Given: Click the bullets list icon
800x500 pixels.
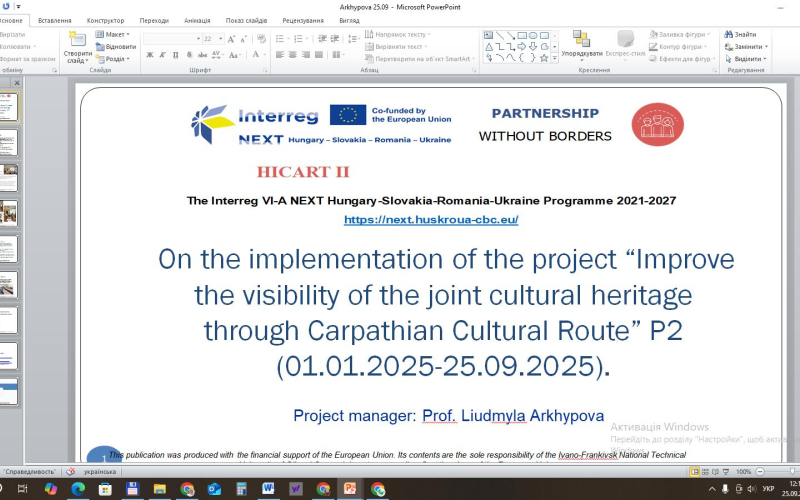Looking at the screenshot, I should point(282,37).
